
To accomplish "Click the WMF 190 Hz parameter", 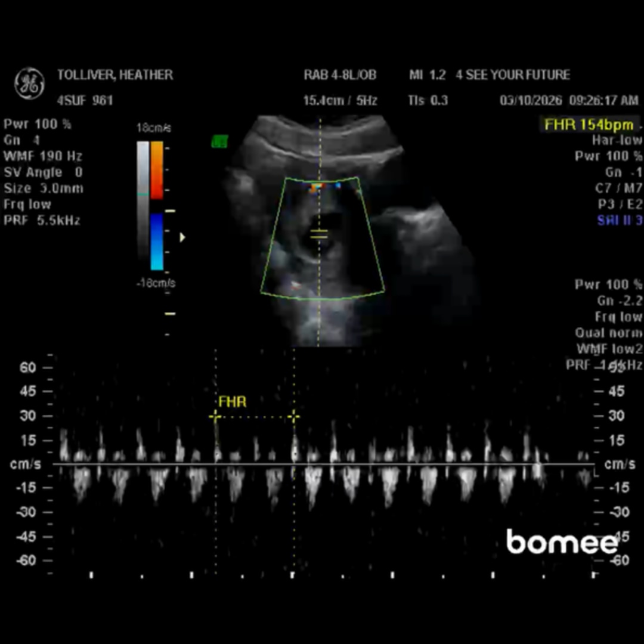I will coord(43,156).
